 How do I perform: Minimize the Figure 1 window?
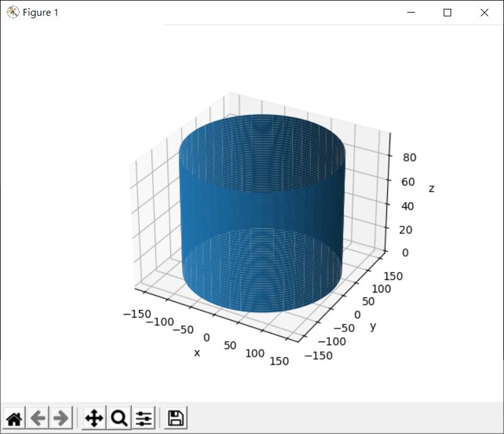(x=411, y=13)
